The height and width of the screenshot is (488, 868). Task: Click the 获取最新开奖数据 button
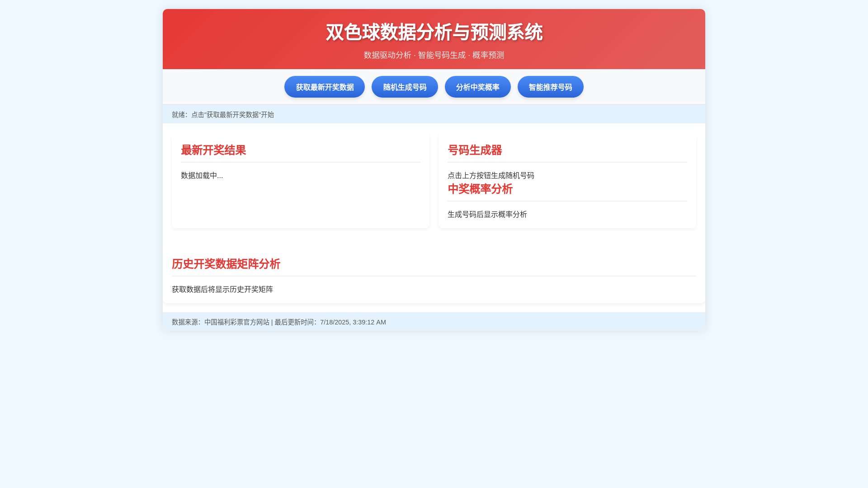click(x=325, y=87)
